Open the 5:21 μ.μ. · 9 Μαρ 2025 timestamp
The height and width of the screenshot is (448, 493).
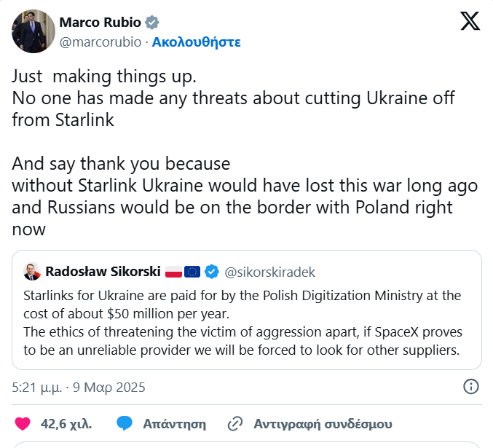[x=79, y=386]
